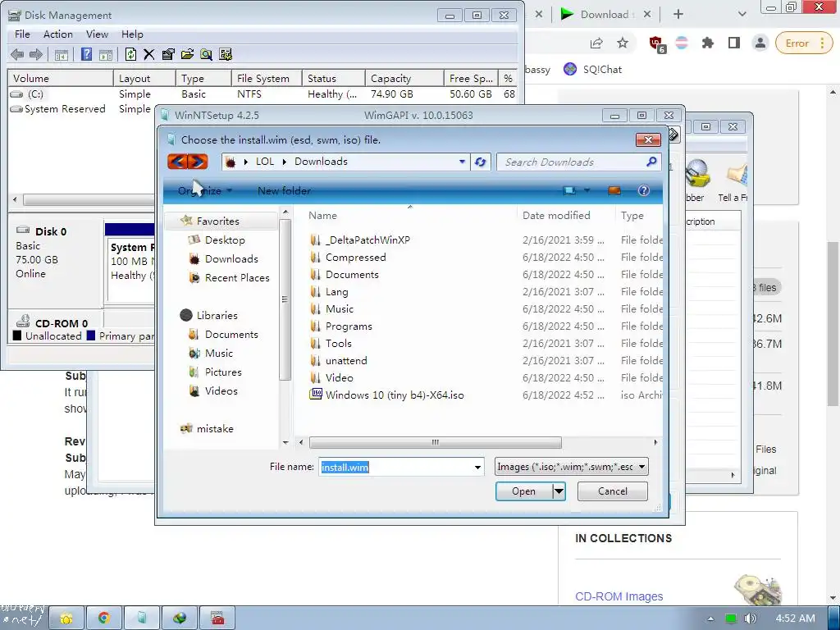
Task: Expand the address path dropdown arrow
Action: click(x=462, y=162)
